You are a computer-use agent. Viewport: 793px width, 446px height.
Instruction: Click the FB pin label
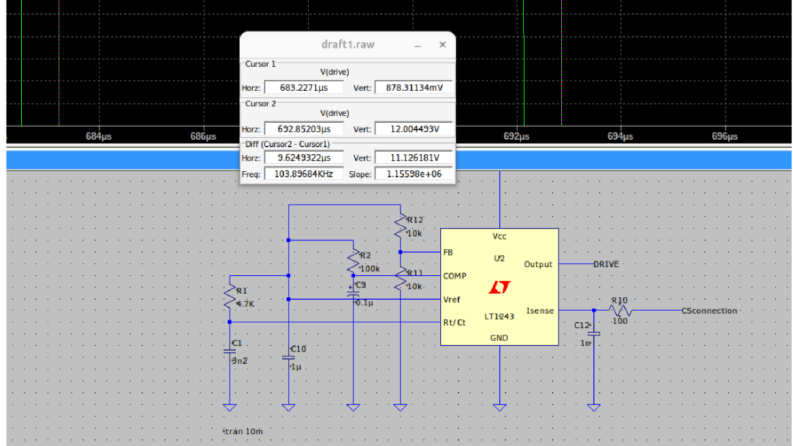448,252
